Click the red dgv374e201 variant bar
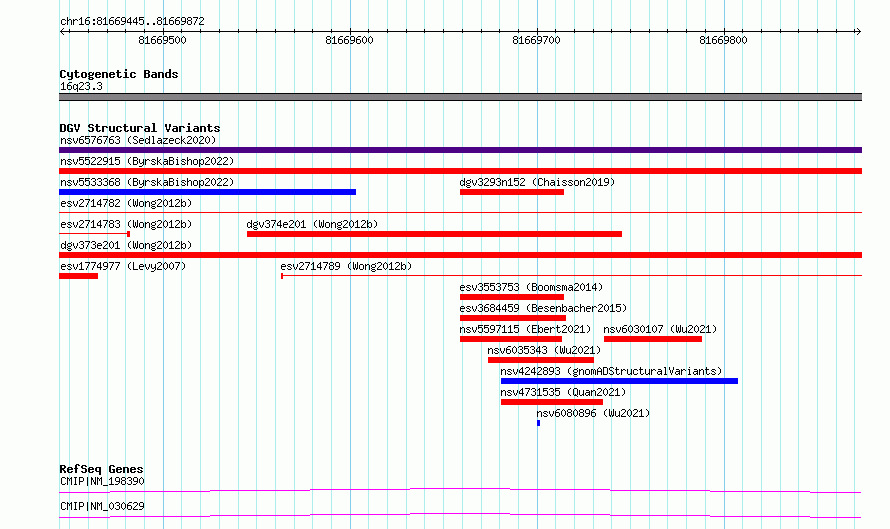The width and height of the screenshot is (890, 529). pyautogui.click(x=434, y=234)
